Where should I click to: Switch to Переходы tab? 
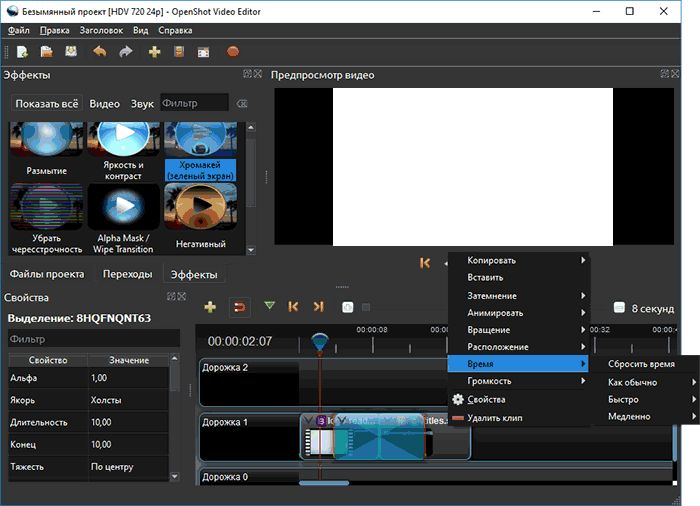coord(128,274)
